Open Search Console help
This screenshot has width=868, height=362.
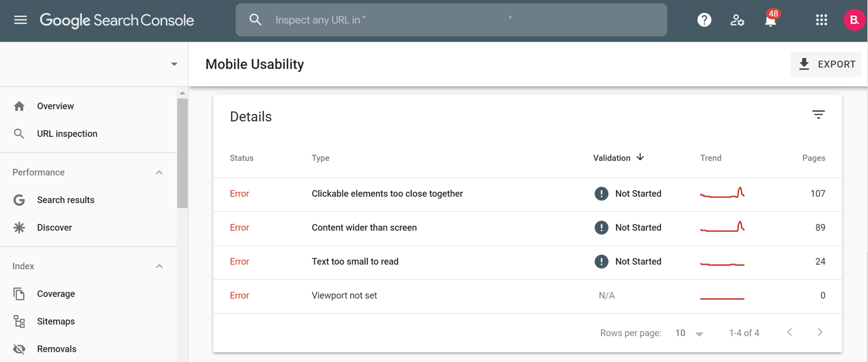(x=703, y=19)
